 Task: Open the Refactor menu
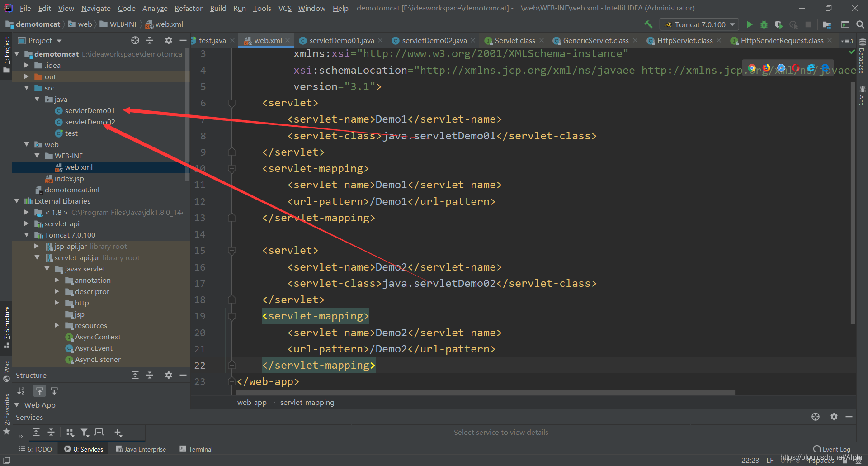coord(188,8)
